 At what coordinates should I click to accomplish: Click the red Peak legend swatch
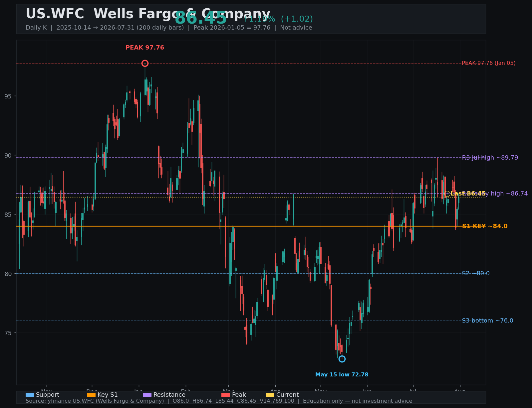[225, 395]
